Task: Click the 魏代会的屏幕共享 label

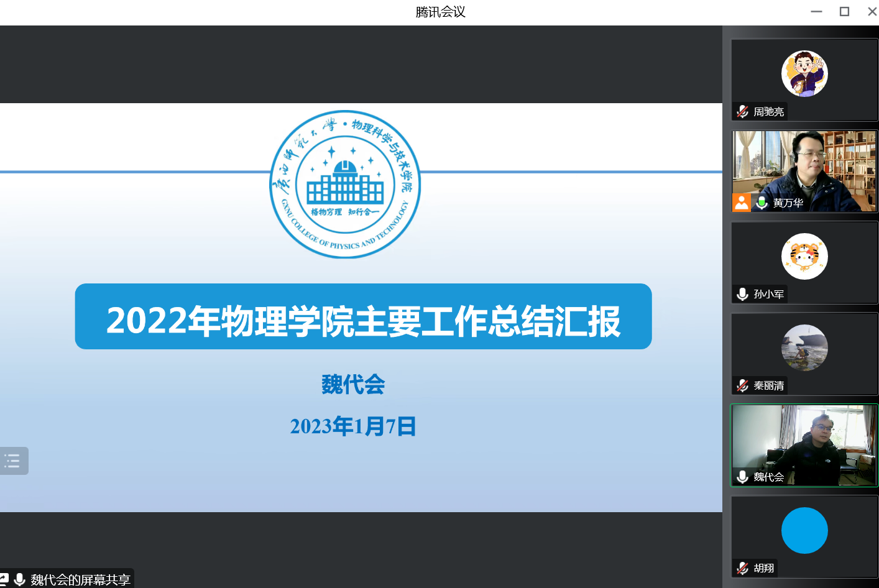Action: [80, 580]
